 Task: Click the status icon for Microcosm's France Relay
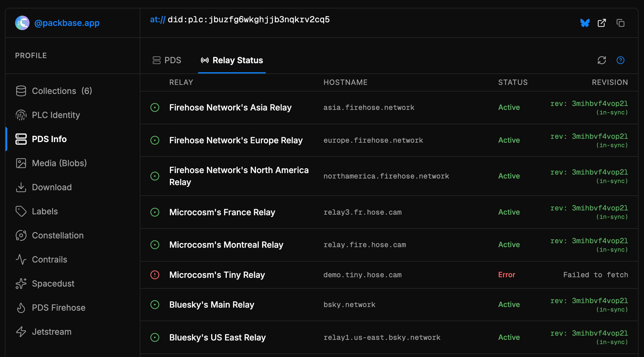click(x=155, y=212)
